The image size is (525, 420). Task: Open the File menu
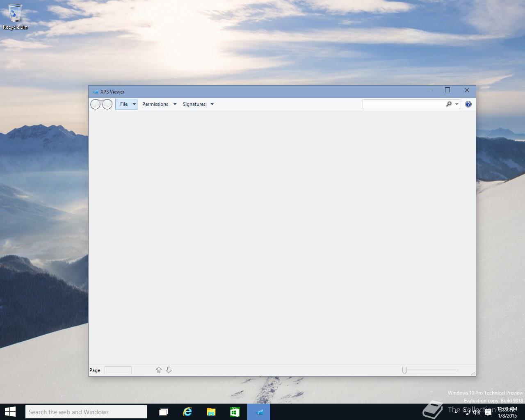pos(124,104)
